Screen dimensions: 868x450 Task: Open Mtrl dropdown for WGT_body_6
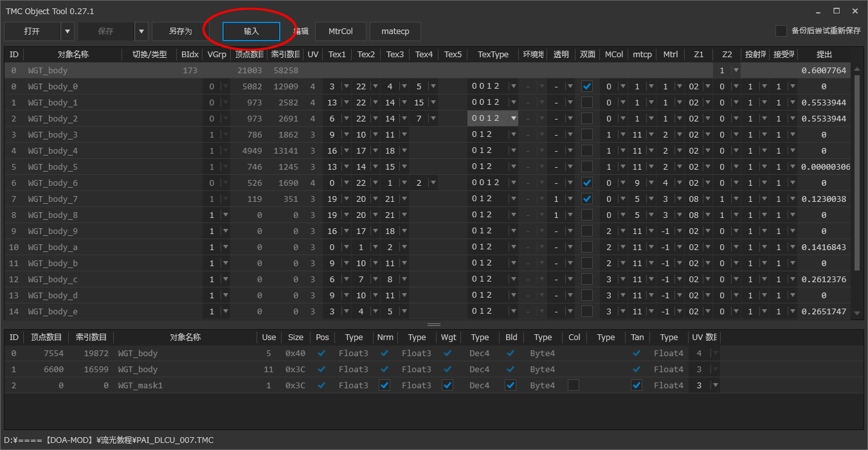(680, 183)
